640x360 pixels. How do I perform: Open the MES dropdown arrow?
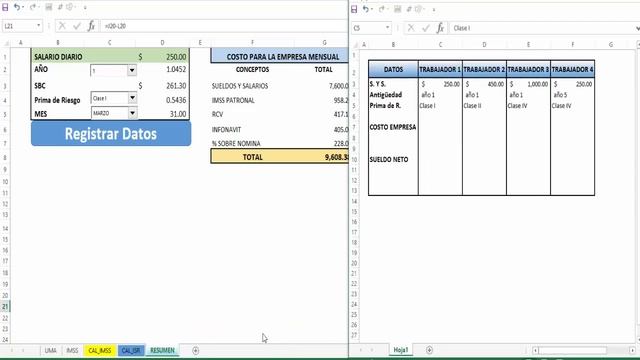[132, 113]
